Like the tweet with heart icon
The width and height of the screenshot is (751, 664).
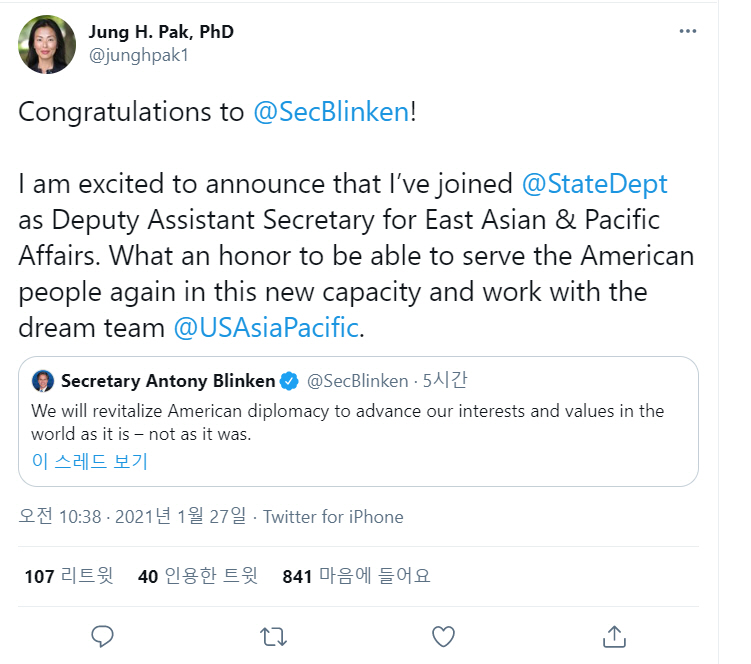point(443,635)
